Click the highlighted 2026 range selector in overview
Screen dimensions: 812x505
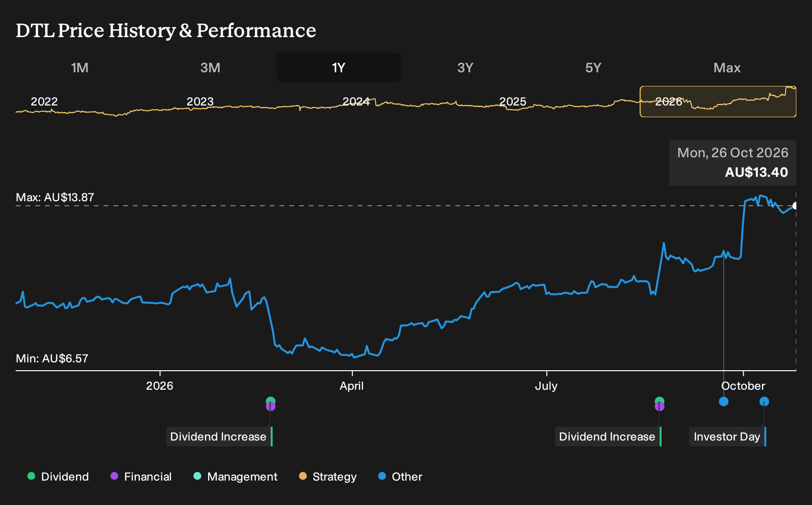click(x=718, y=102)
